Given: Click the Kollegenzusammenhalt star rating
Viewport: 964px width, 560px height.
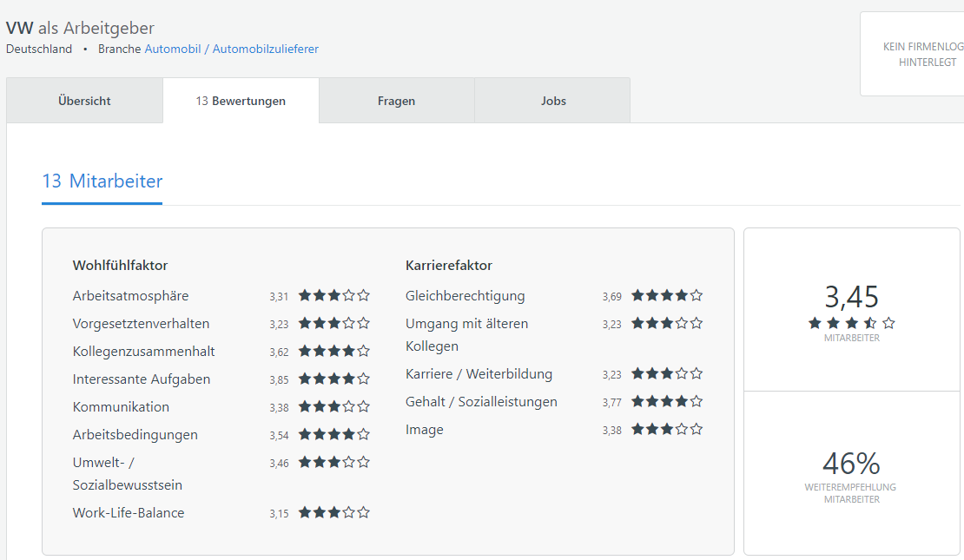Looking at the screenshot, I should pyautogui.click(x=334, y=351).
